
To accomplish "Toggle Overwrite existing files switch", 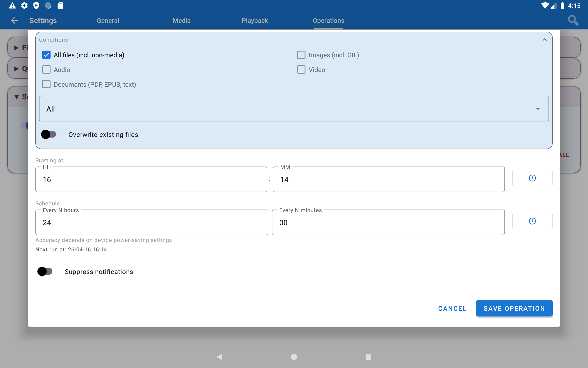I will [x=49, y=134].
